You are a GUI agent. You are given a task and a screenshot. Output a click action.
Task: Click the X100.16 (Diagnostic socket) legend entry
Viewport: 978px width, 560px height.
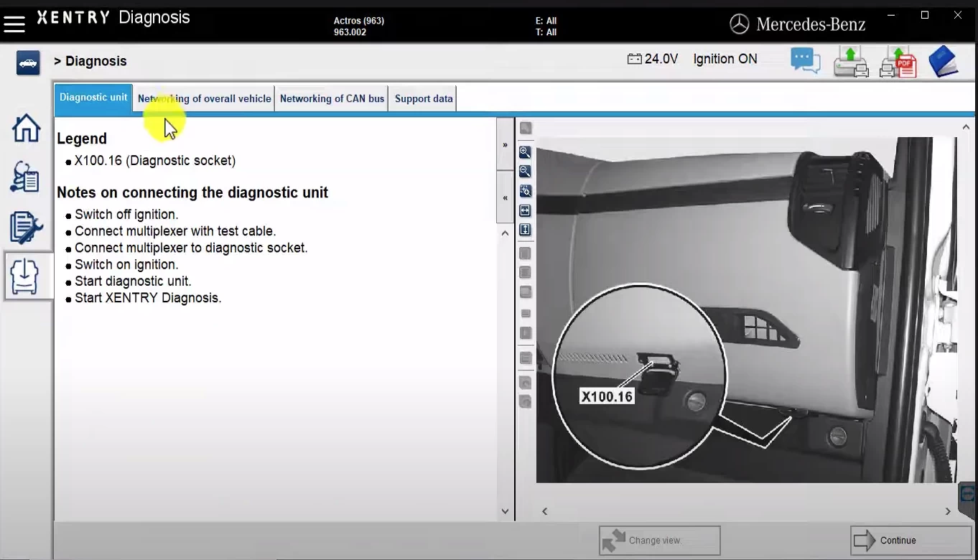(x=155, y=161)
